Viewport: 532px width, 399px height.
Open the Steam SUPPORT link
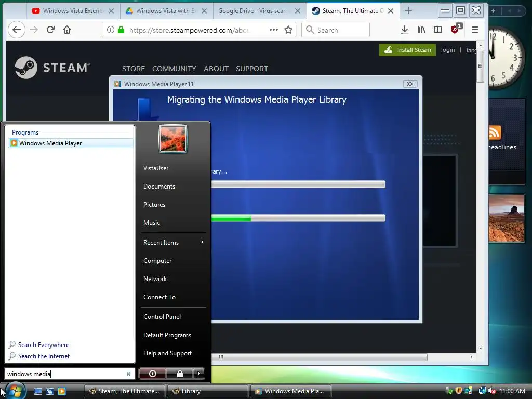click(252, 69)
